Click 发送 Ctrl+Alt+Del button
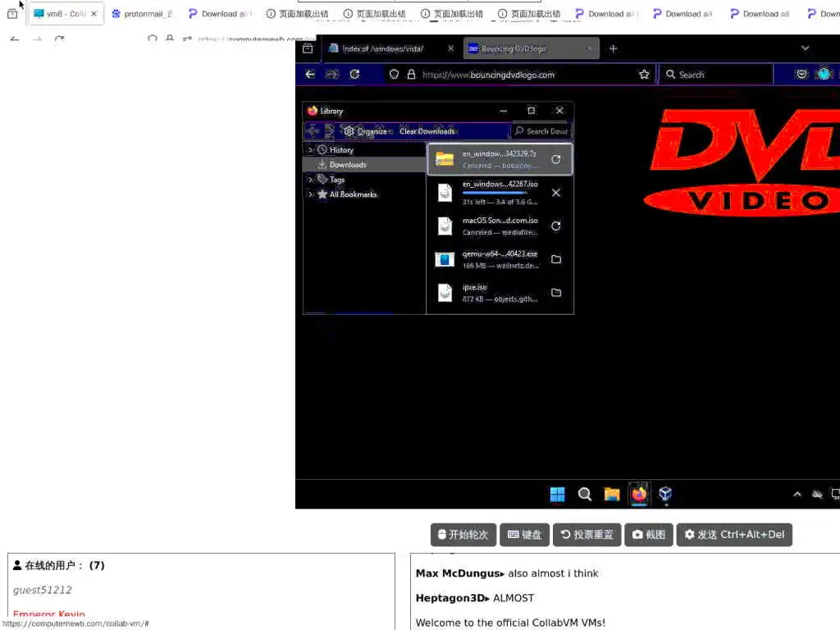The height and width of the screenshot is (630, 840). pyautogui.click(x=734, y=535)
